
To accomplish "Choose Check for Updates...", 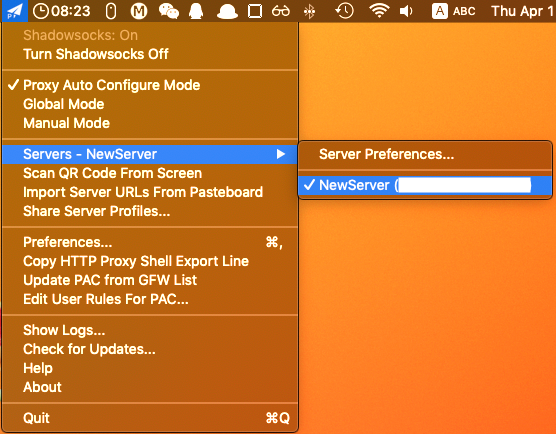I will coord(150,349).
